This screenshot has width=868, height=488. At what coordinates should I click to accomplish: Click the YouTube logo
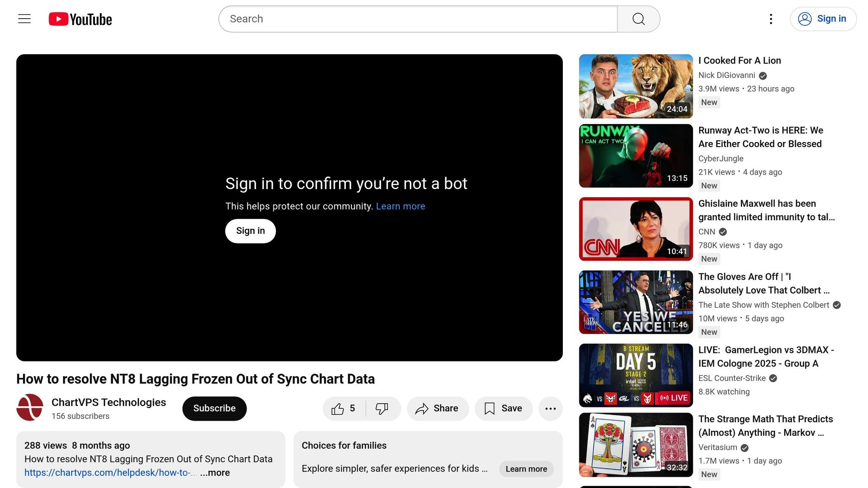[x=80, y=19]
